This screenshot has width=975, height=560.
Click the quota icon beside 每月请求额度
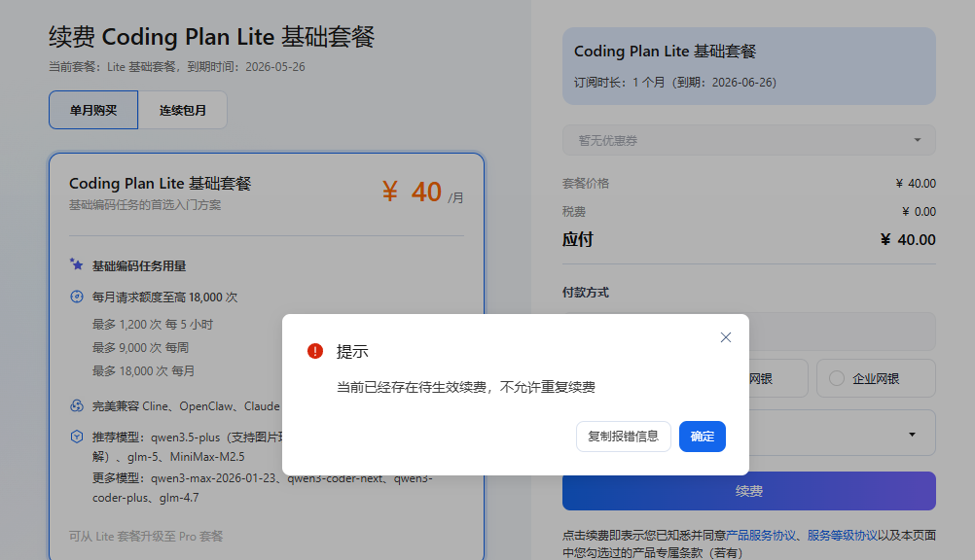click(77, 297)
